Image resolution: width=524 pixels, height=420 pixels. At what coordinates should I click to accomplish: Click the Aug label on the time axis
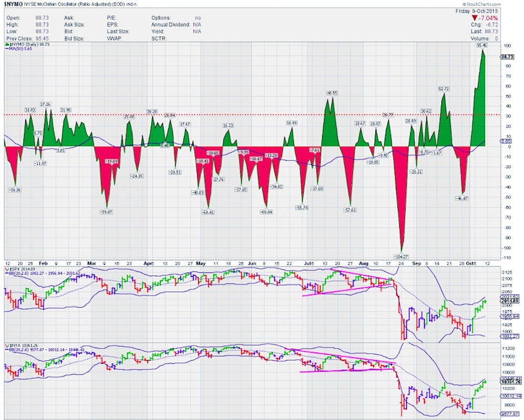click(363, 264)
